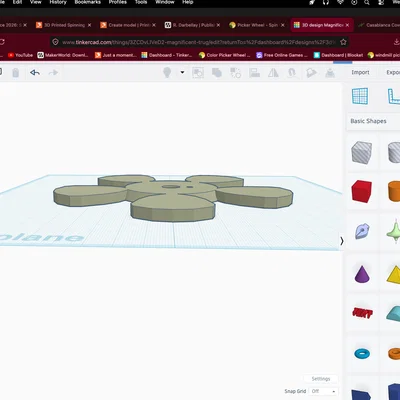Open the Profiles menu
The image size is (400, 400).
[x=118, y=2]
